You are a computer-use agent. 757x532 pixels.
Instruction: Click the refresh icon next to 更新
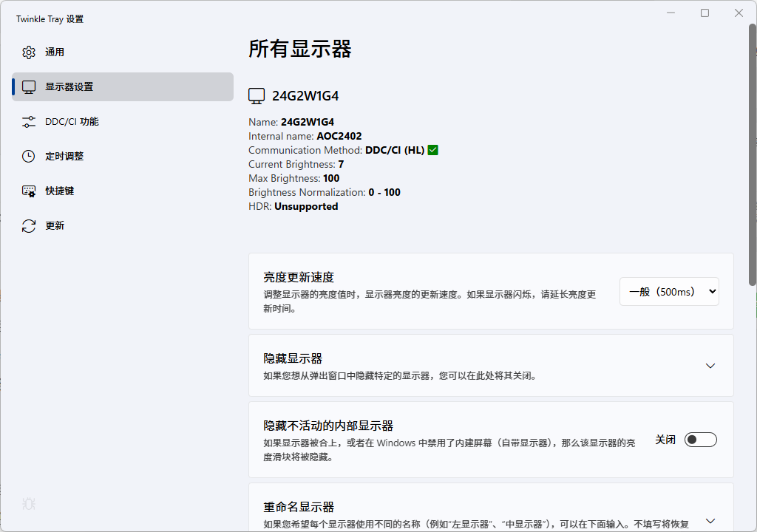click(28, 225)
